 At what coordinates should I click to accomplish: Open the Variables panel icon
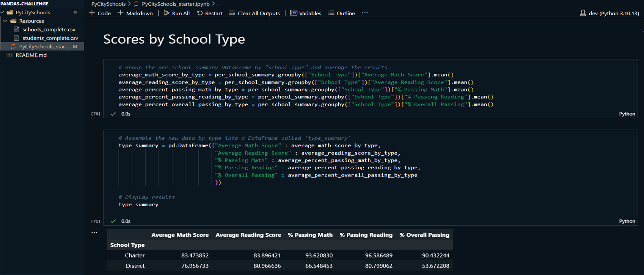tap(294, 13)
